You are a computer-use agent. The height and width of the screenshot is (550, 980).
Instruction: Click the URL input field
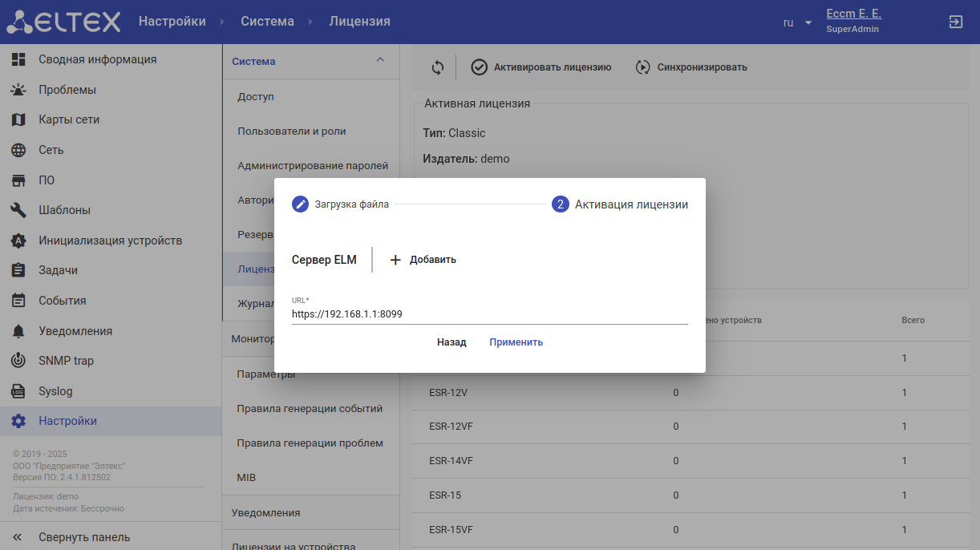(489, 314)
